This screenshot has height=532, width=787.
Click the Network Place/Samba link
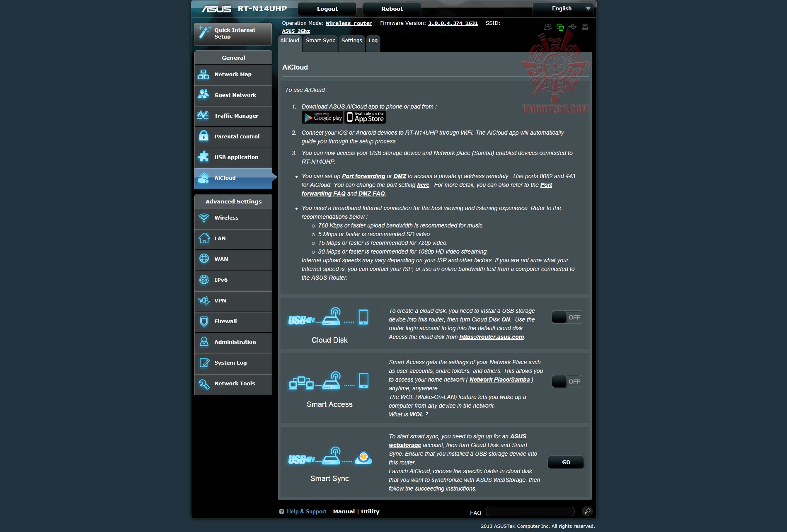500,380
